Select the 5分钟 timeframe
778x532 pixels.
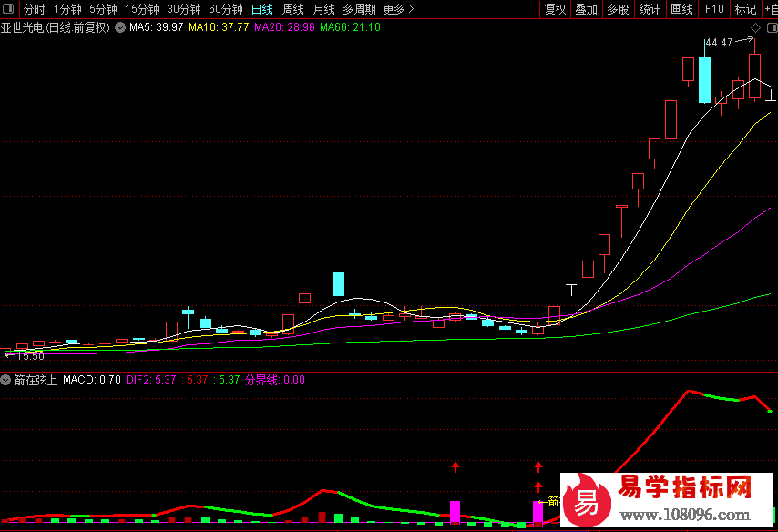click(103, 9)
